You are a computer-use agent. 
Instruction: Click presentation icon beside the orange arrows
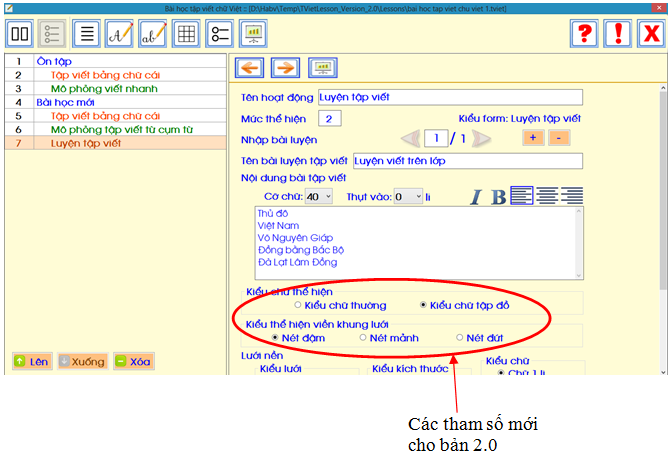pos(323,68)
